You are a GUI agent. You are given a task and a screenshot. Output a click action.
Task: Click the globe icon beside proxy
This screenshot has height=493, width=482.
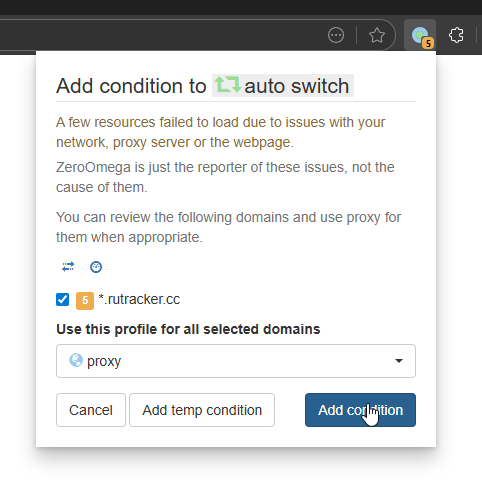[76, 360]
